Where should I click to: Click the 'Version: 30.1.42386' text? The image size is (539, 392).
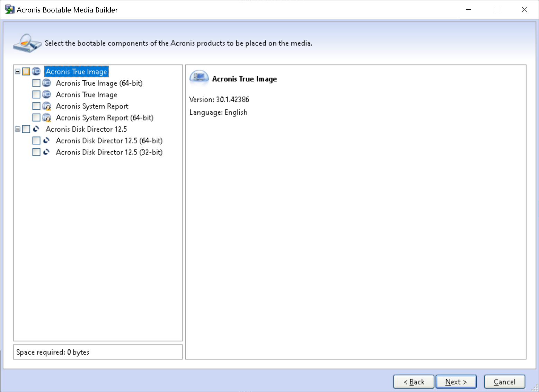point(219,99)
